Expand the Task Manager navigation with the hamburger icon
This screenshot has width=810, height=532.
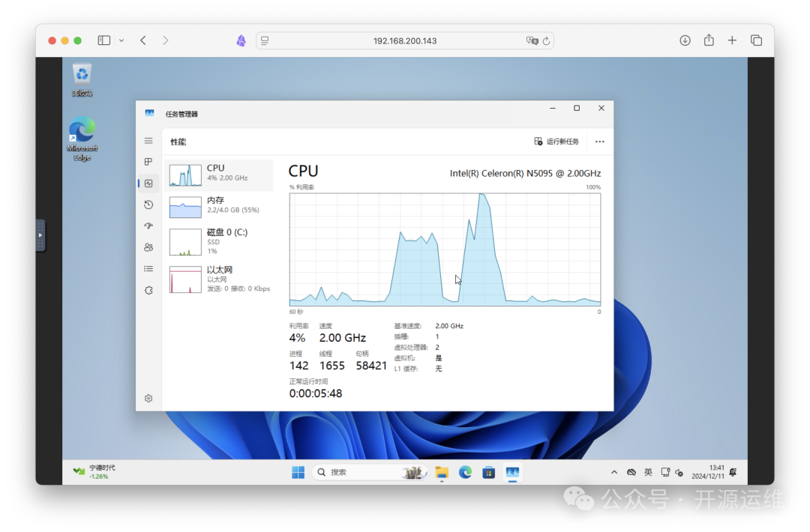tap(148, 140)
